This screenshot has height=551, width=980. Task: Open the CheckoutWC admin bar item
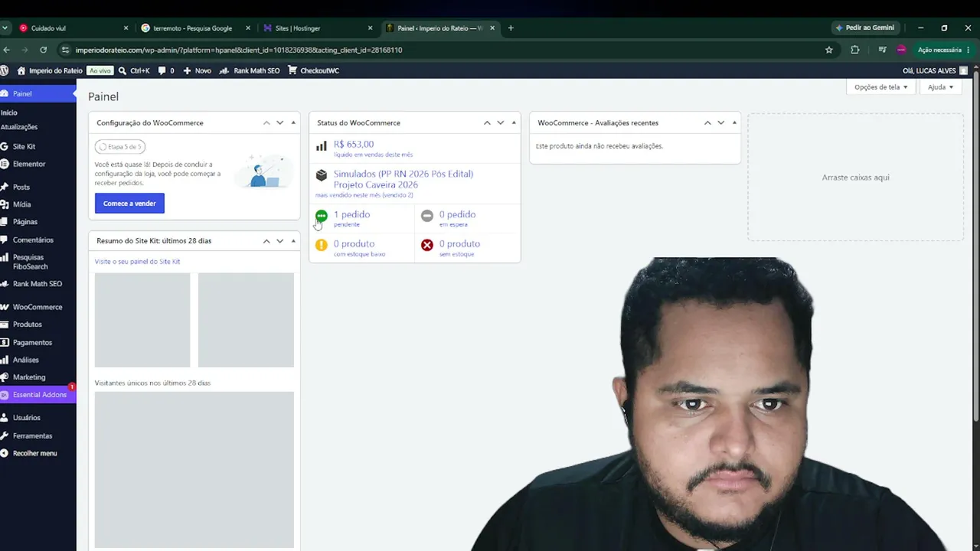click(313, 70)
